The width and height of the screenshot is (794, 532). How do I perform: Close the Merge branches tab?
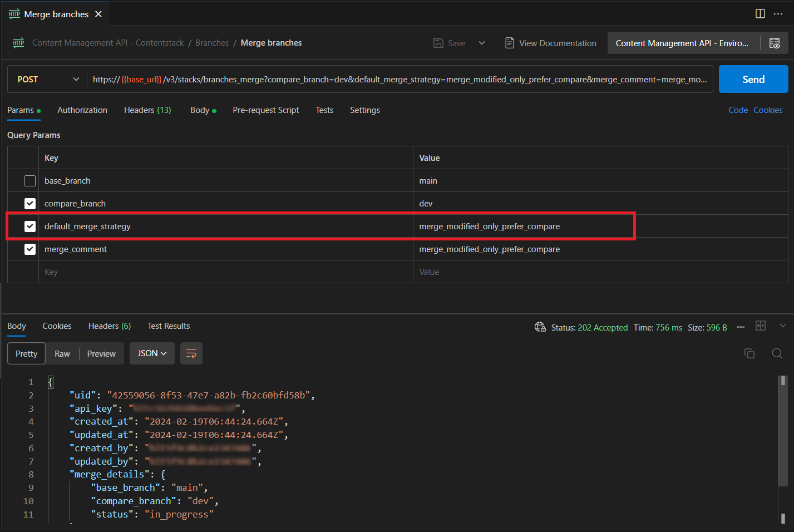(x=98, y=14)
